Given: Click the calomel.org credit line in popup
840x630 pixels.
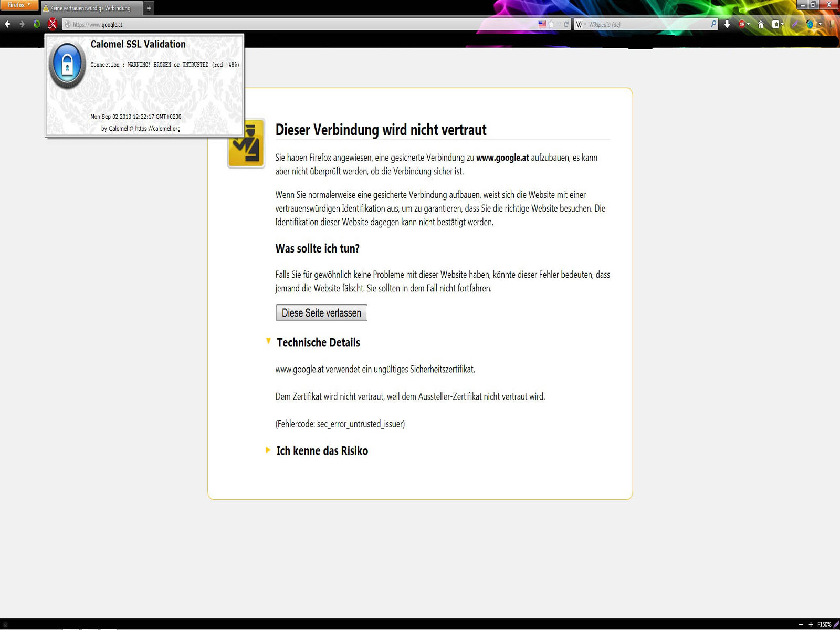Looking at the screenshot, I should [141, 129].
